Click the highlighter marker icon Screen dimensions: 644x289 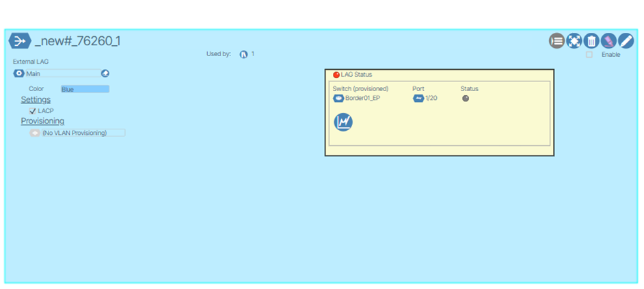pos(608,41)
